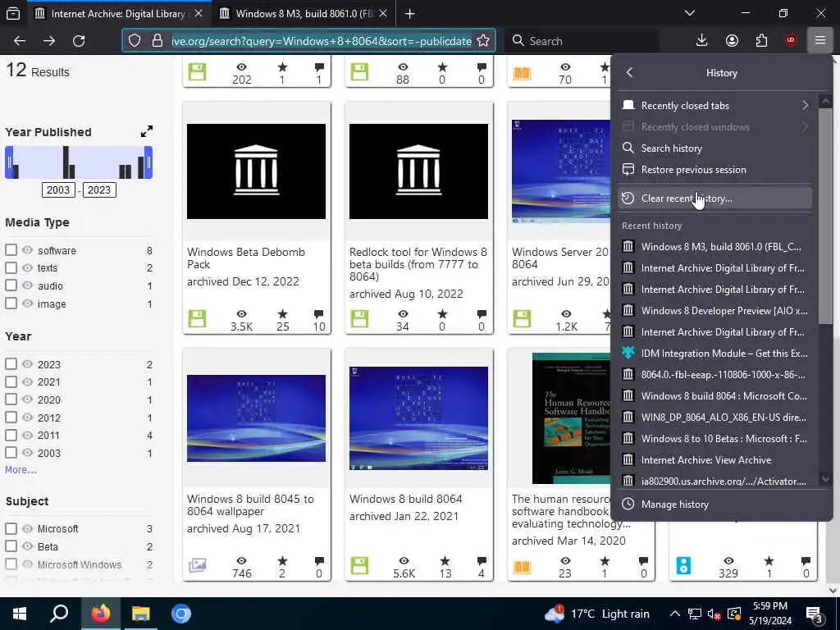Close the Windows 8 M3 build 8061.0 tab
Screen dimensions: 840x630
(383, 13)
